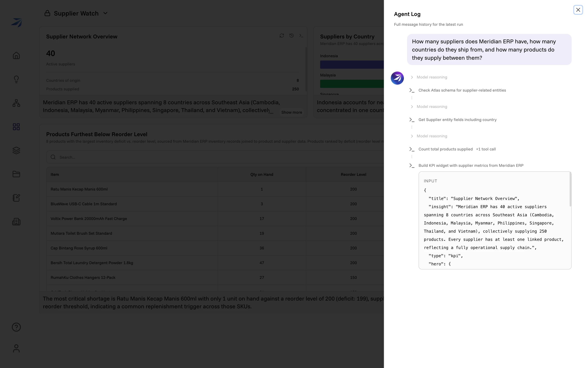
Task: Click the search magnifier icon in products table
Action: pyautogui.click(x=53, y=157)
